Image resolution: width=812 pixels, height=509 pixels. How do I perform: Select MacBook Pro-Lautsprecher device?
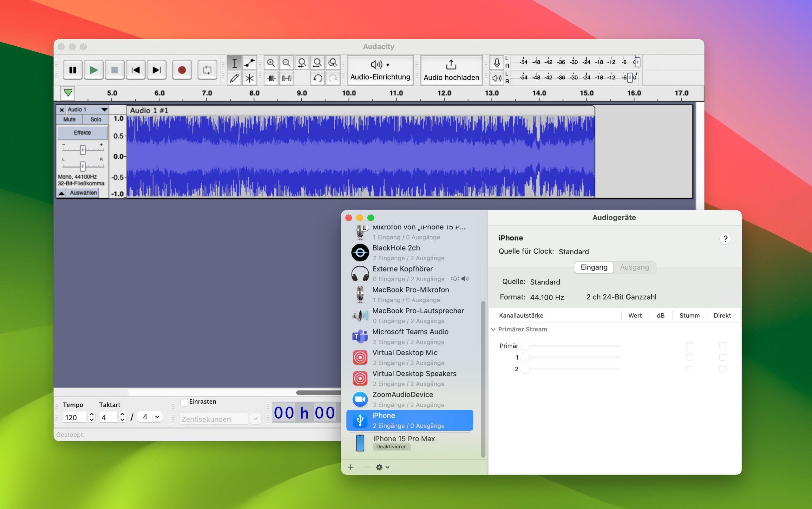coord(410,316)
